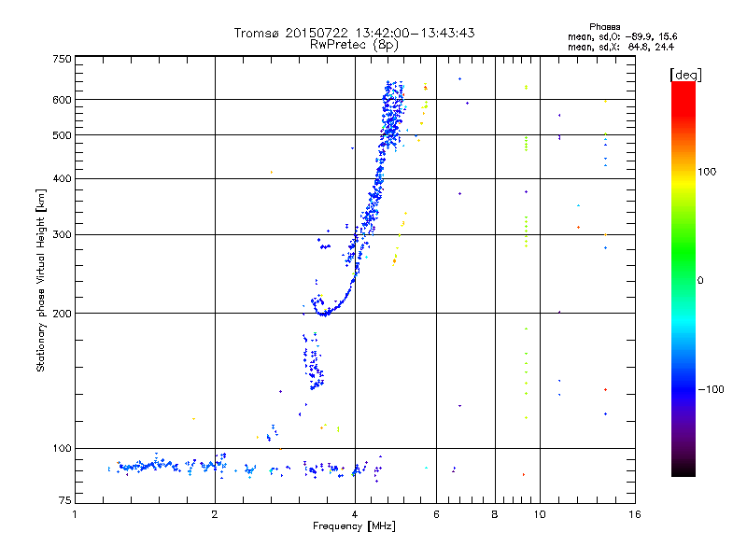
Task: Click the y-axis label 'Stationary phase Virtual Height [km]'
Action: (41, 280)
